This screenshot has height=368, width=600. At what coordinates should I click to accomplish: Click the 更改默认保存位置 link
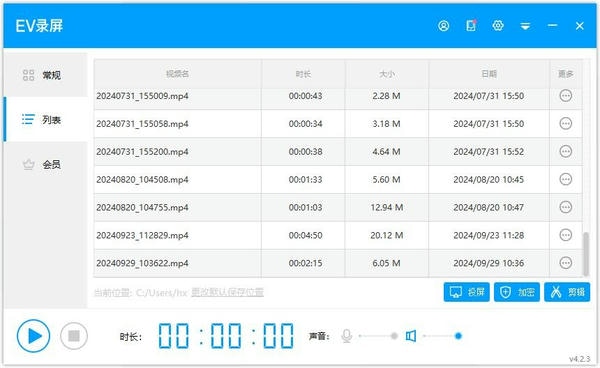[x=227, y=293]
